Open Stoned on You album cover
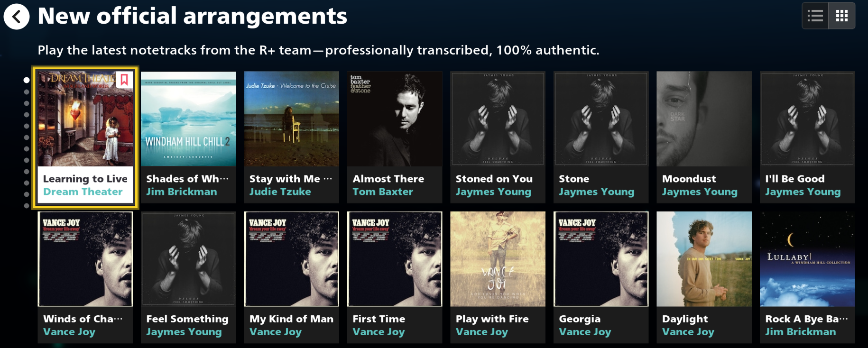This screenshot has width=868, height=348. (498, 119)
